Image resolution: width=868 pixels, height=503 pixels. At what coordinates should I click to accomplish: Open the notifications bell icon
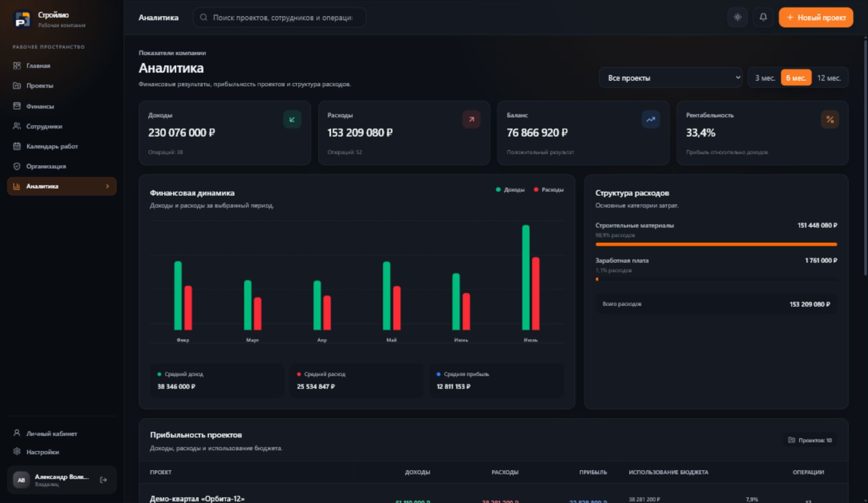[763, 17]
